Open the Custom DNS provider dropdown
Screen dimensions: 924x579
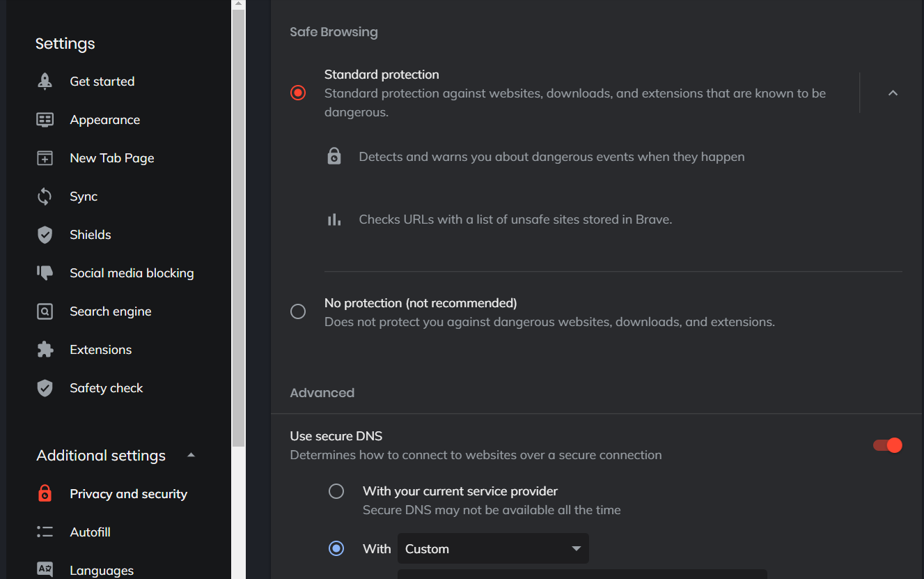pos(493,549)
